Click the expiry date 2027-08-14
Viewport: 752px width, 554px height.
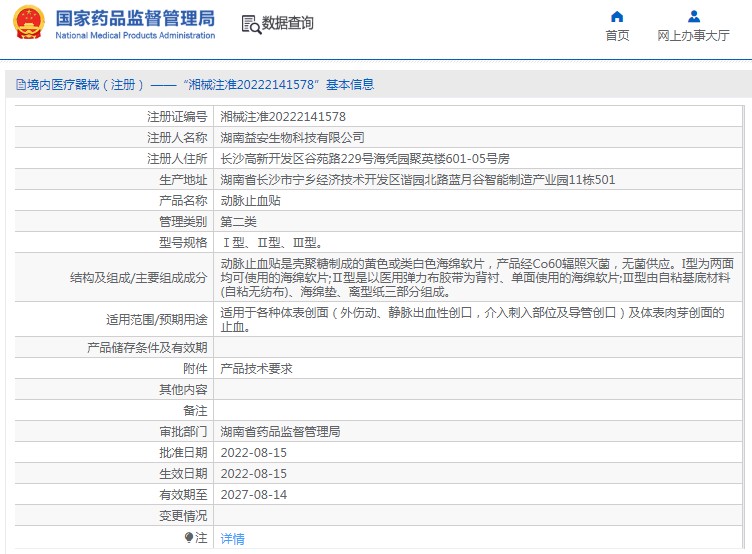(x=254, y=495)
